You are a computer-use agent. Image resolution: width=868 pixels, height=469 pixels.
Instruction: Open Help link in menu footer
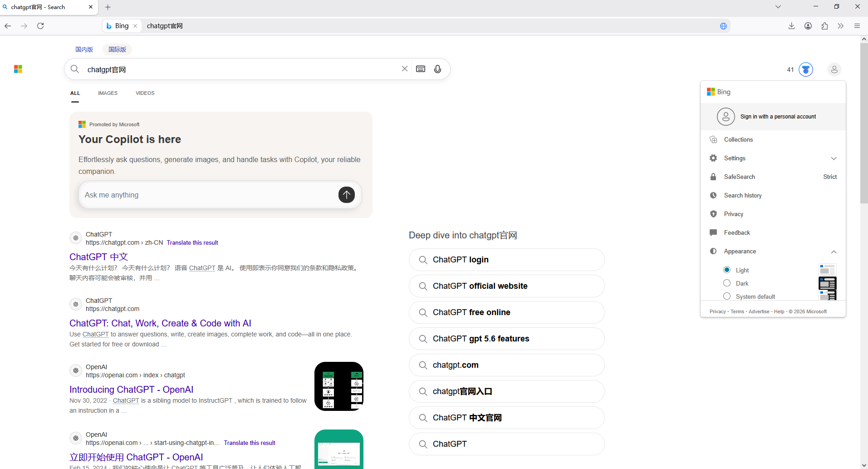click(x=779, y=311)
